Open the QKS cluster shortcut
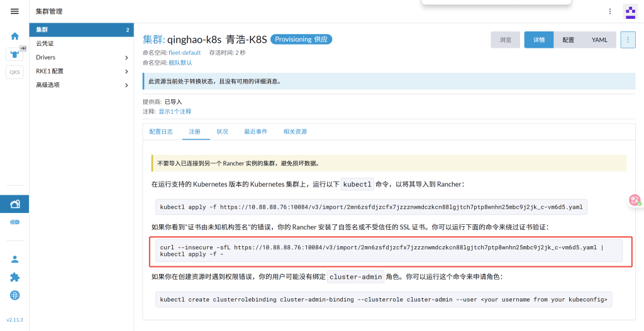This screenshot has height=331, width=644. (x=14, y=72)
